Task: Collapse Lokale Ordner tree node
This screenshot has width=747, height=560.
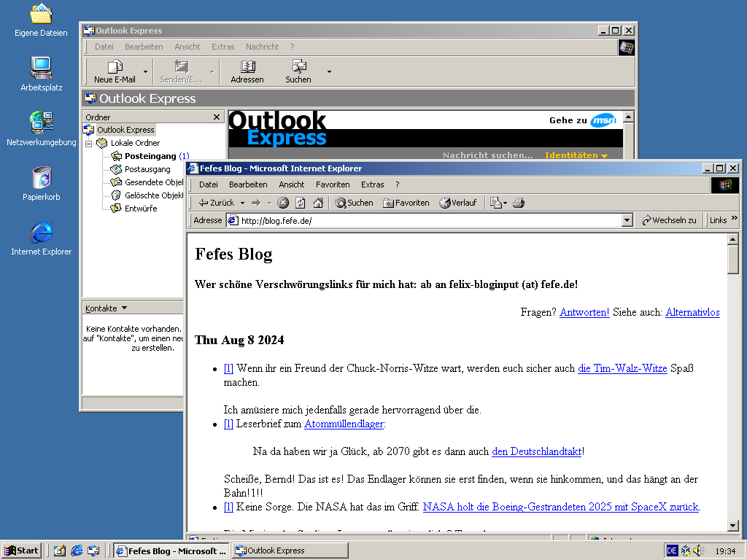Action: tap(88, 144)
